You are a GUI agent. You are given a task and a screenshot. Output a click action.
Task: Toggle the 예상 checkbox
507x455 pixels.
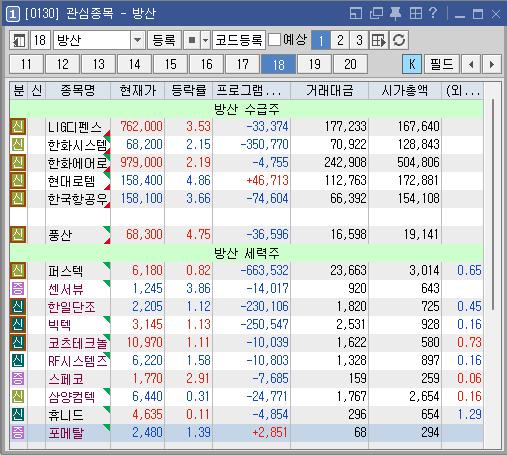274,40
